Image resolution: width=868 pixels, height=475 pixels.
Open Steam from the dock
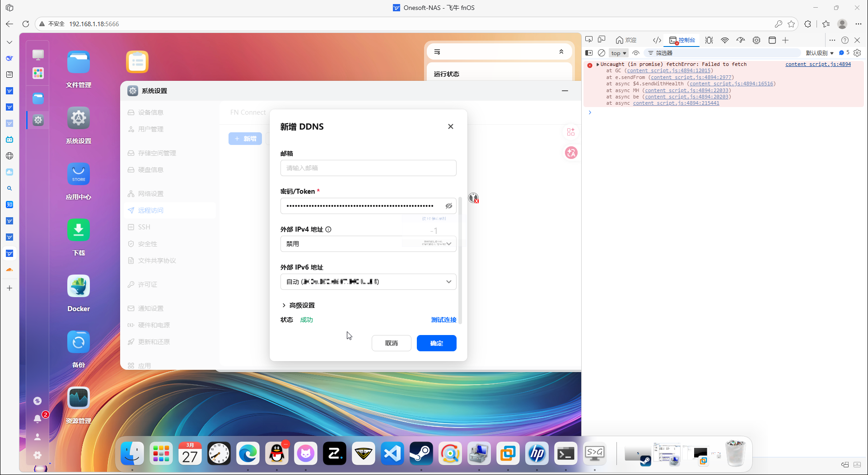(x=421, y=453)
